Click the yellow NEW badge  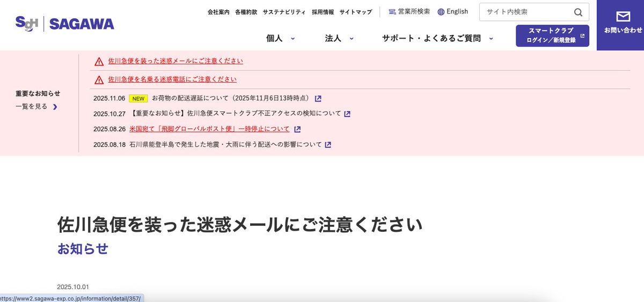pyautogui.click(x=139, y=99)
